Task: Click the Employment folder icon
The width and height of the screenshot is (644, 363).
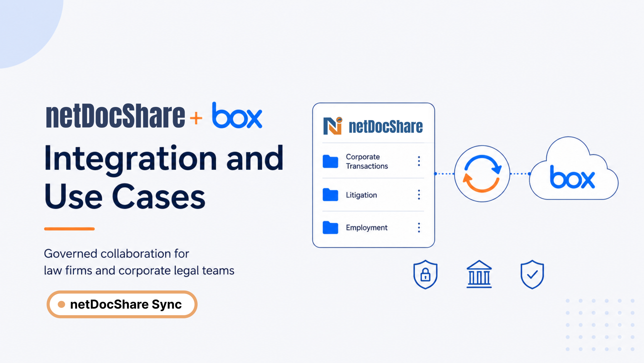Action: coord(330,227)
